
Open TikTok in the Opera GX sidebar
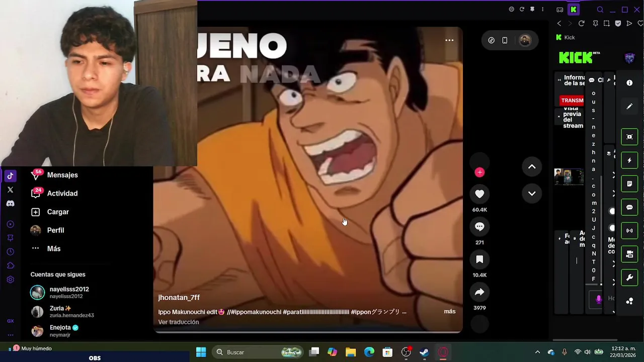[x=10, y=176]
